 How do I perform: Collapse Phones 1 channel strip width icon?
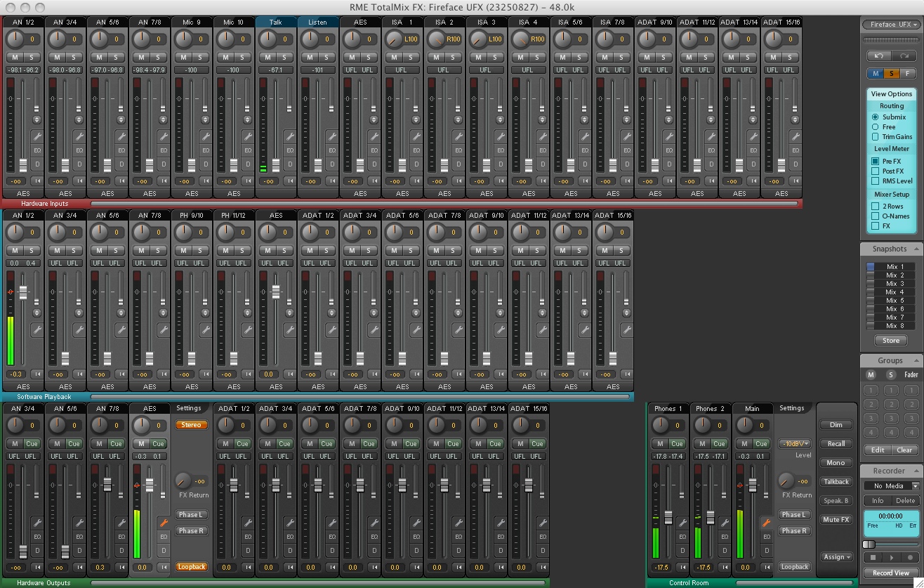click(682, 567)
